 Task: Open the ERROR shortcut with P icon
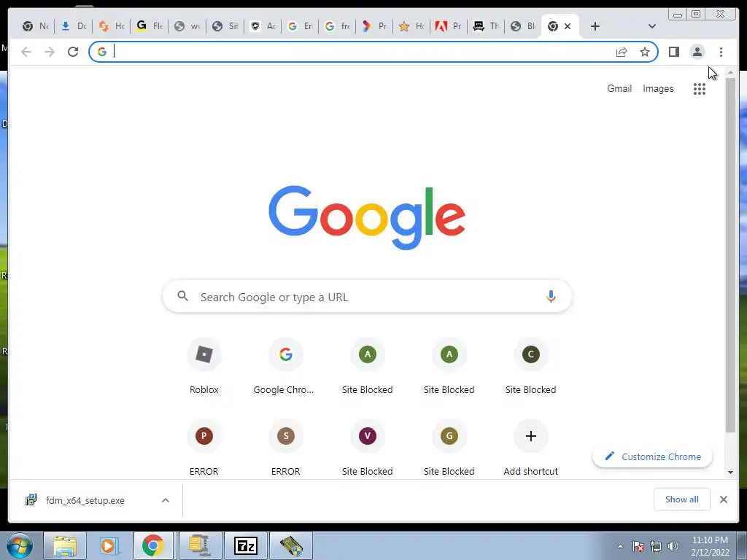204,448
